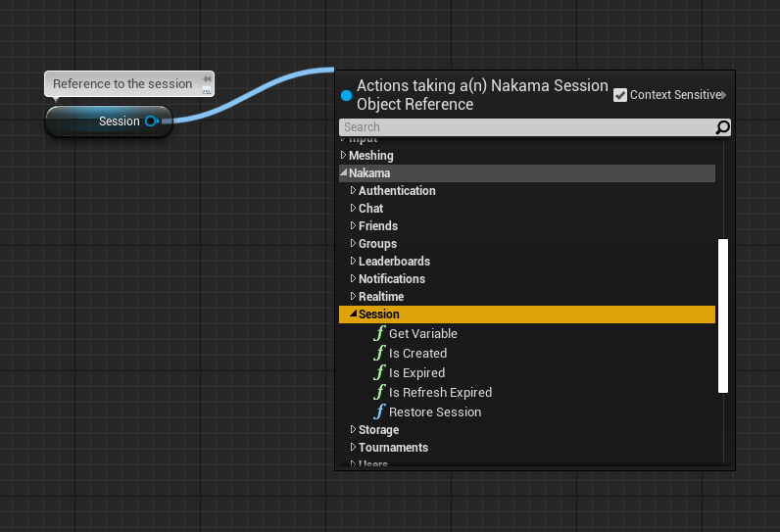Click the Storage label
Viewport: 780px width, 532px height.
click(x=378, y=429)
